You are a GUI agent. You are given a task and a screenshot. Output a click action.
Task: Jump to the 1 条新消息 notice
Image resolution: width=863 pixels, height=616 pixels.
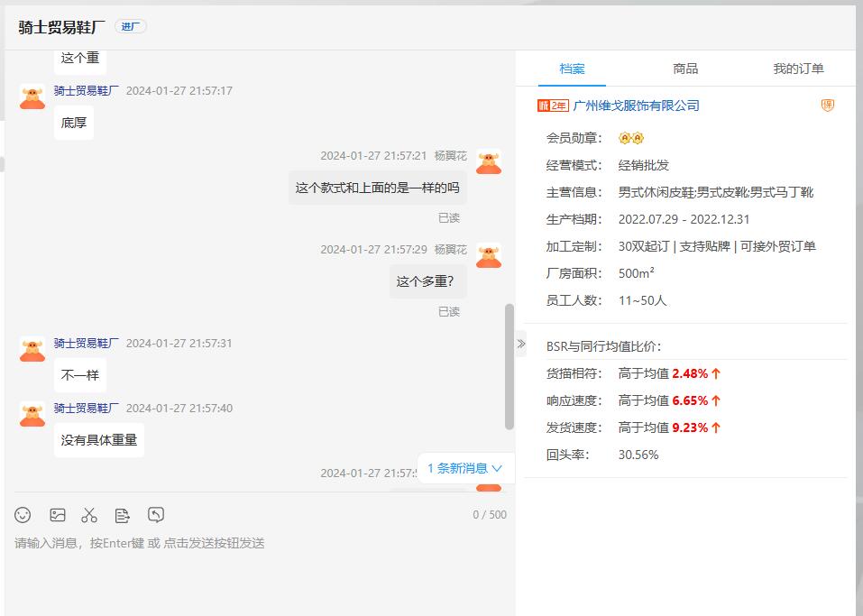tap(465, 468)
